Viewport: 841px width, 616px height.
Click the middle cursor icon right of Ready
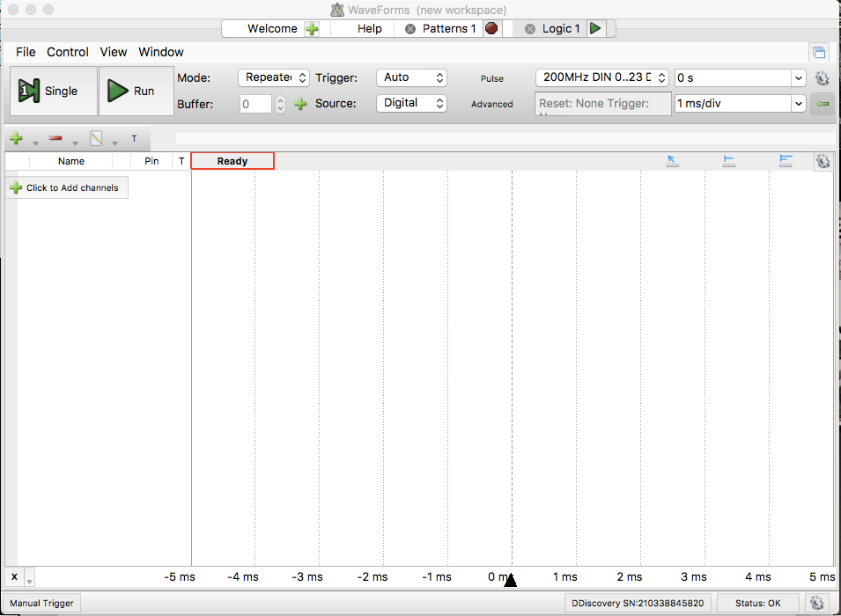729,160
